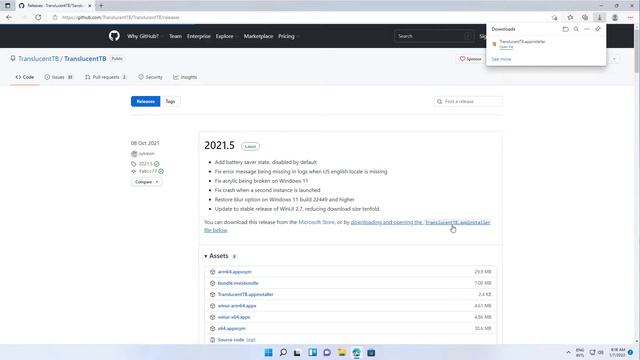Open taskbar Search

pos(283,353)
